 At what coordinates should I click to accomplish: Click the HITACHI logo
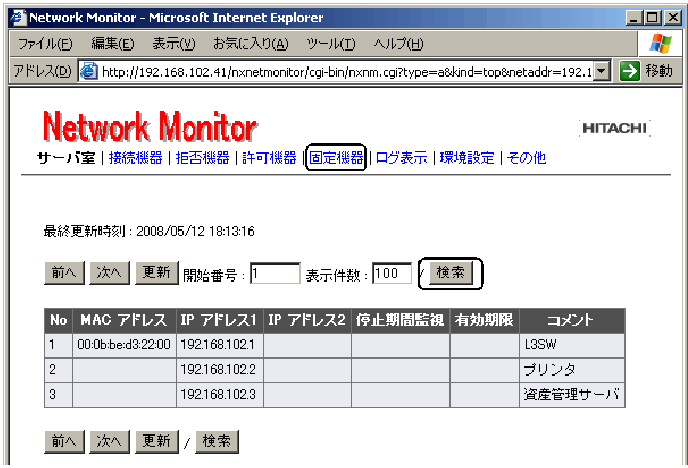pos(614,128)
